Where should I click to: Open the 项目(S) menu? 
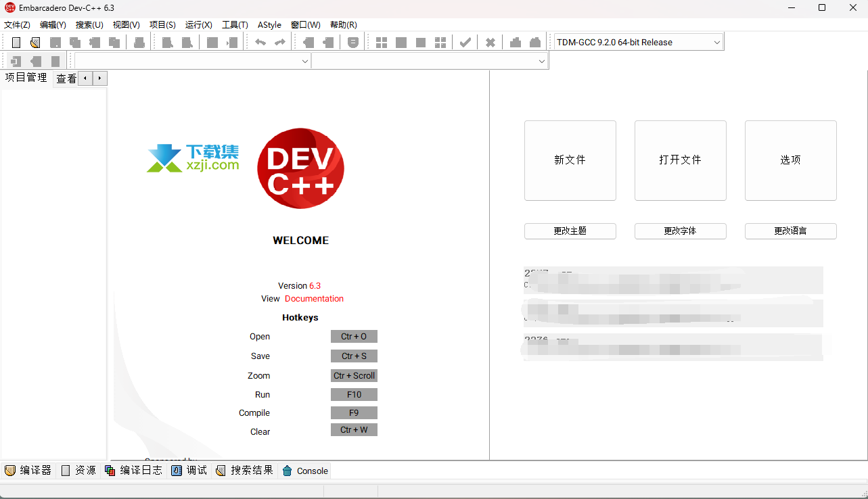(x=162, y=25)
